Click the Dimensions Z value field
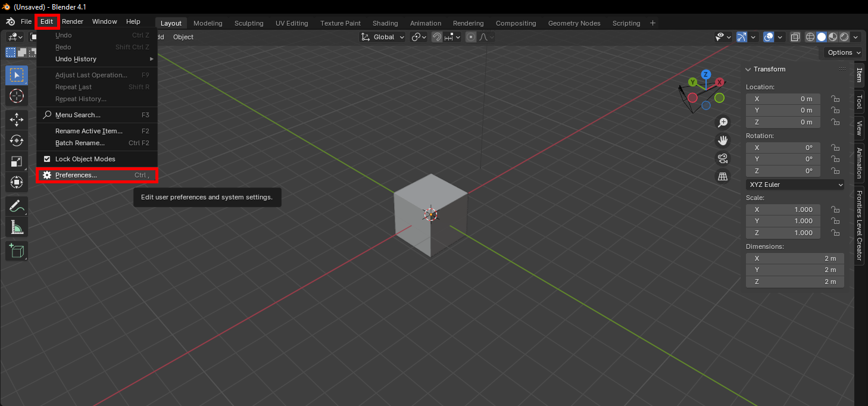 tap(795, 282)
